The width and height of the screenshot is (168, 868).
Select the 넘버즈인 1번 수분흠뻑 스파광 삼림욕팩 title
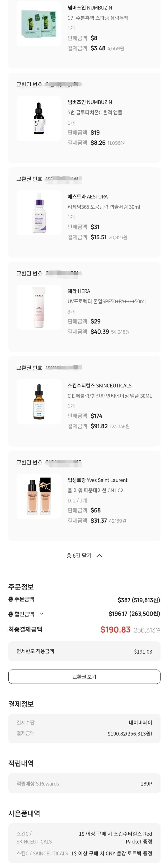pyautogui.click(x=98, y=18)
